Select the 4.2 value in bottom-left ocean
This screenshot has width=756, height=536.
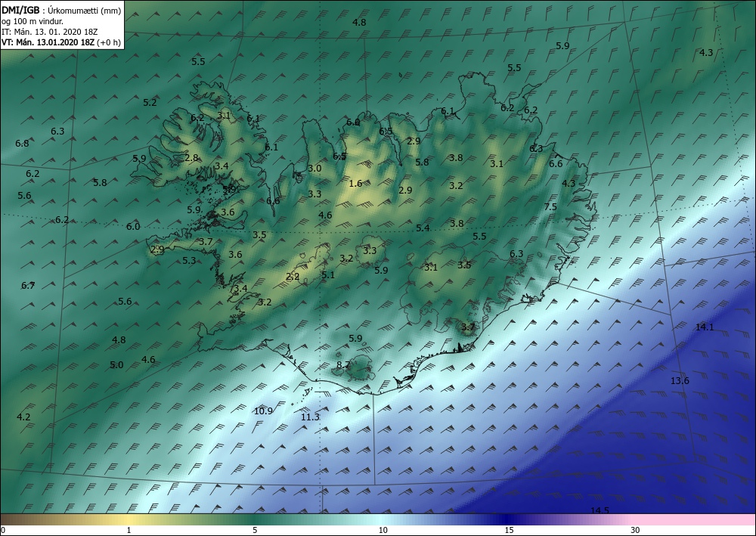(23, 417)
